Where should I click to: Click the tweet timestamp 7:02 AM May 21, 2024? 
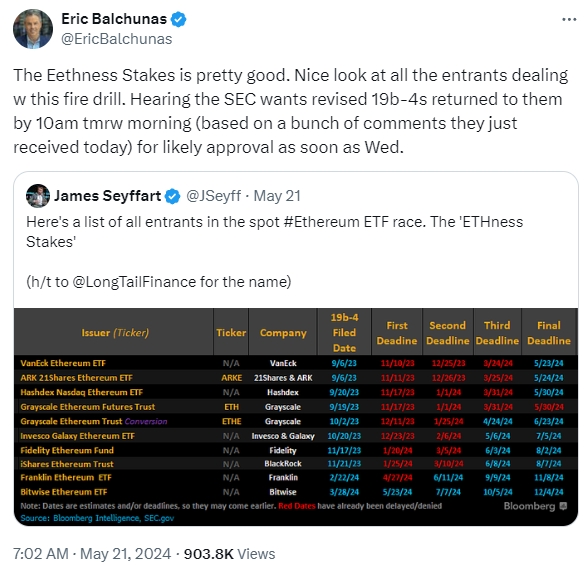pos(92,554)
